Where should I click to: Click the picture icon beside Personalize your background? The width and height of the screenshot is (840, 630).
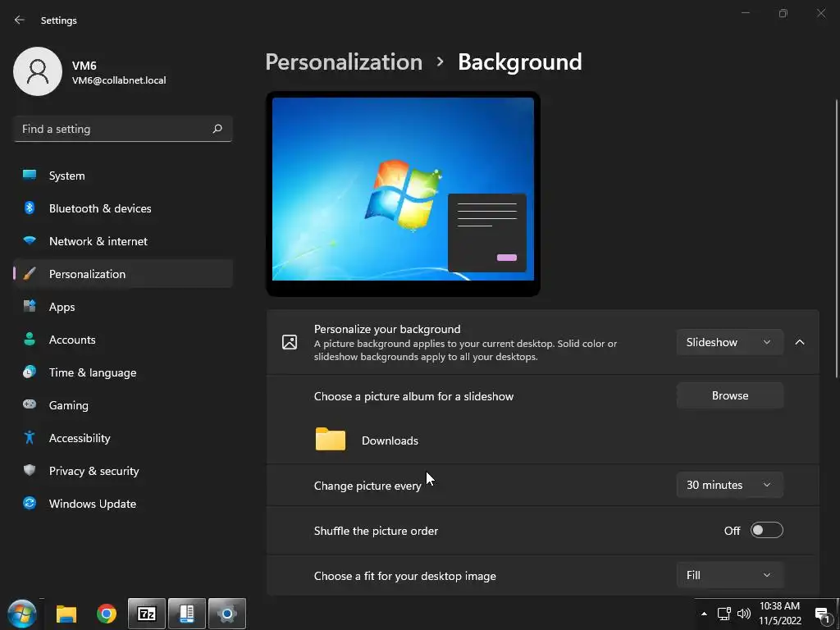(290, 342)
